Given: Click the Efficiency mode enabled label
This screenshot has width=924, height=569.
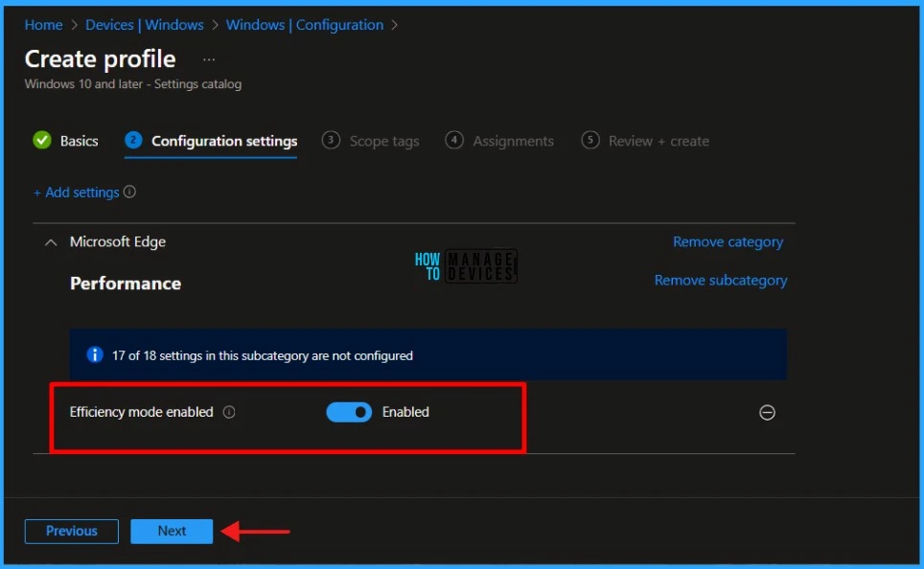Looking at the screenshot, I should (142, 412).
